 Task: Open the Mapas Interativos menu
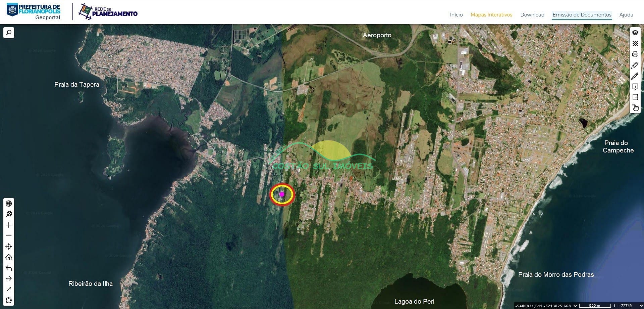click(491, 15)
